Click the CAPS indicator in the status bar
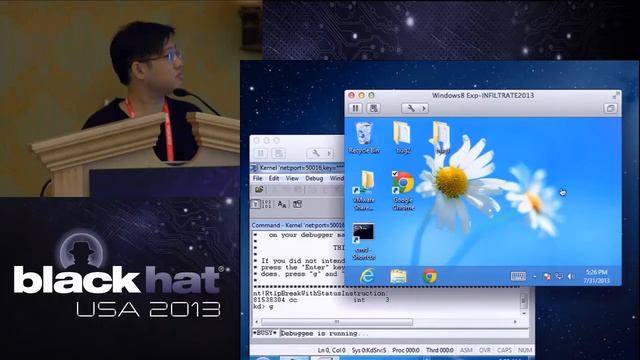The height and width of the screenshot is (360, 640). coord(504,350)
